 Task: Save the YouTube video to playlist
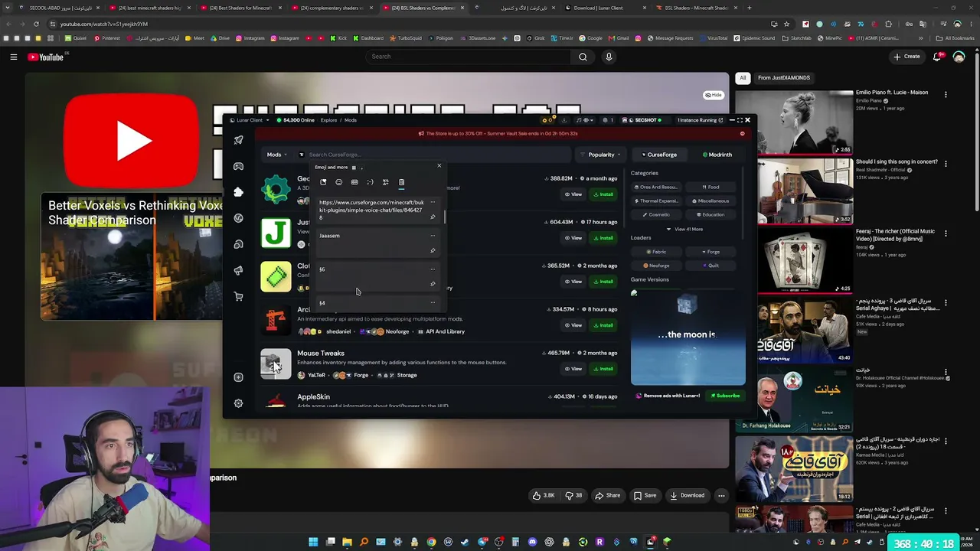tap(645, 495)
